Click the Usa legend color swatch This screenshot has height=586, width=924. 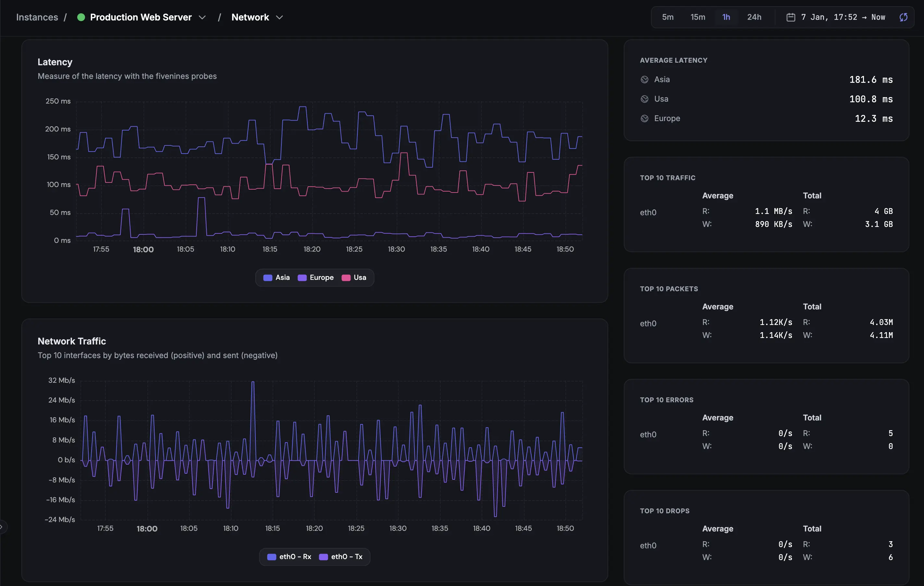[x=347, y=278]
